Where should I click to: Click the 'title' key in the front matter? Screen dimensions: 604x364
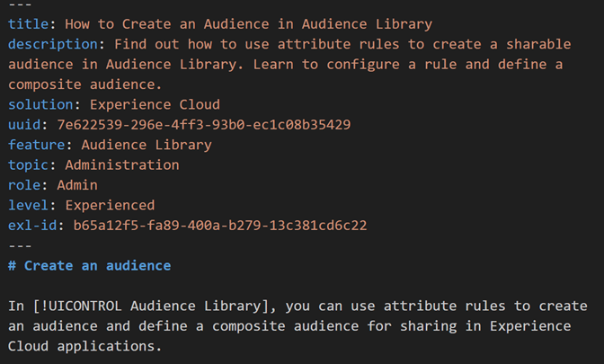click(28, 24)
